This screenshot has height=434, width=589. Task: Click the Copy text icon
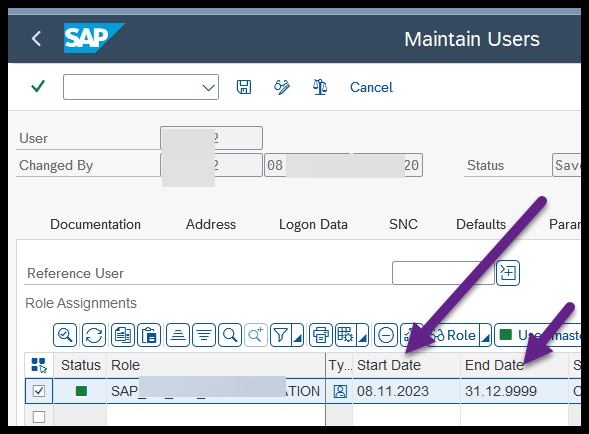[x=123, y=335]
